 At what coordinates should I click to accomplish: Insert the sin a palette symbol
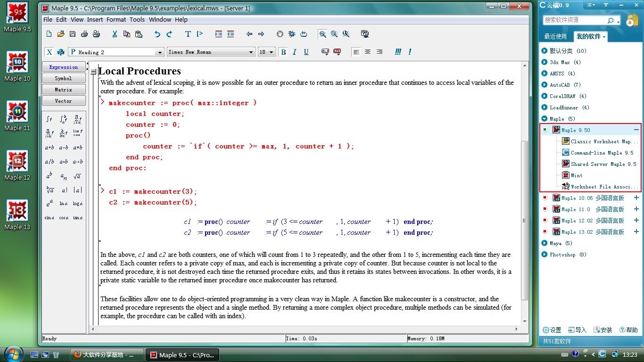[x=50, y=218]
